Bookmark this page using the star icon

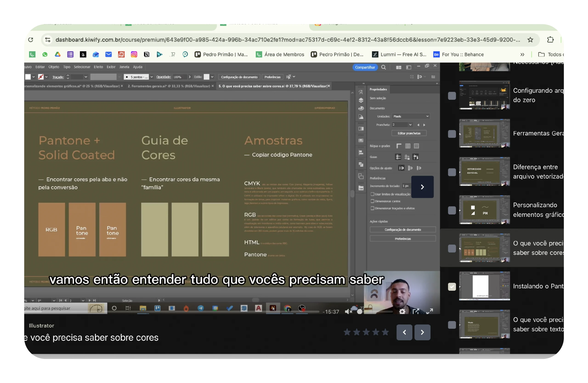pyautogui.click(x=530, y=39)
